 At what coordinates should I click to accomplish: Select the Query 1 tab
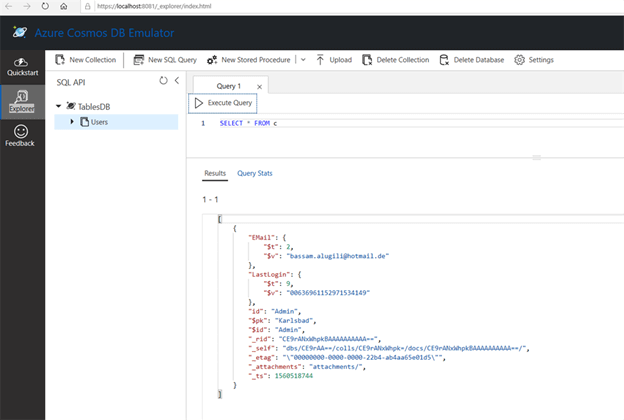pyautogui.click(x=231, y=85)
